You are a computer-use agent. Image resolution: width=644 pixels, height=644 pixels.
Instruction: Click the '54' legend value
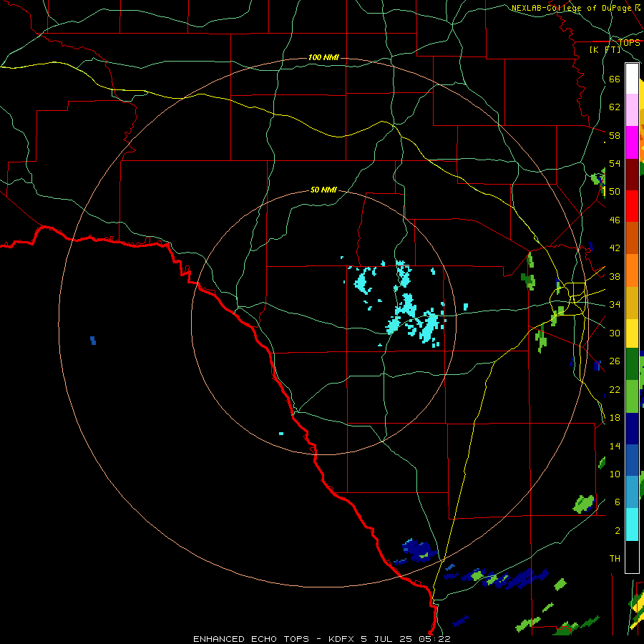(x=615, y=163)
